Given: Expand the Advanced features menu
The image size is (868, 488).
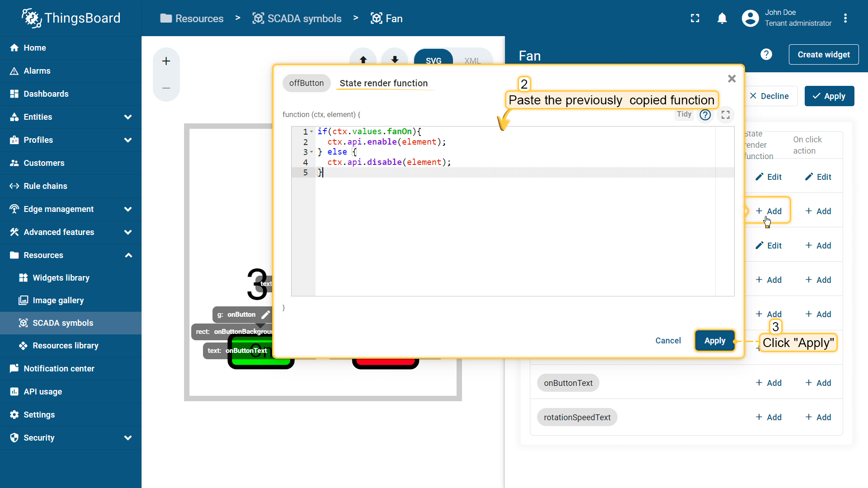Looking at the screenshot, I should (x=128, y=232).
